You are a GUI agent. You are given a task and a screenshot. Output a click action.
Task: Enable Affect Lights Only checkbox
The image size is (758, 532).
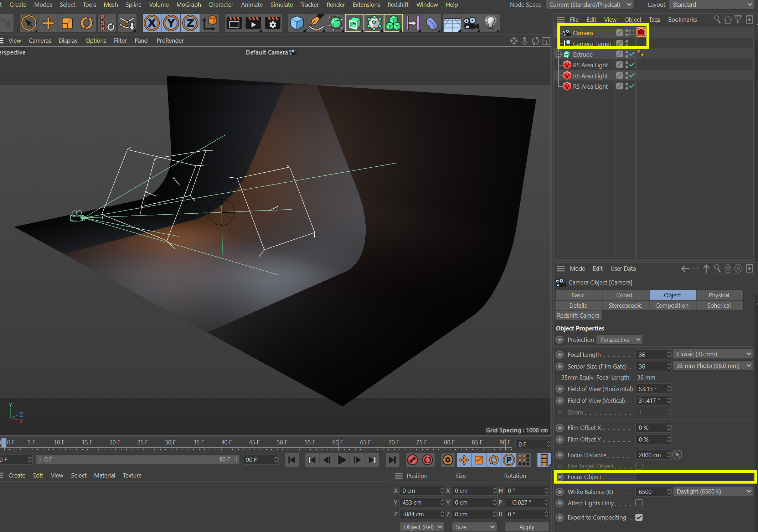(x=639, y=503)
